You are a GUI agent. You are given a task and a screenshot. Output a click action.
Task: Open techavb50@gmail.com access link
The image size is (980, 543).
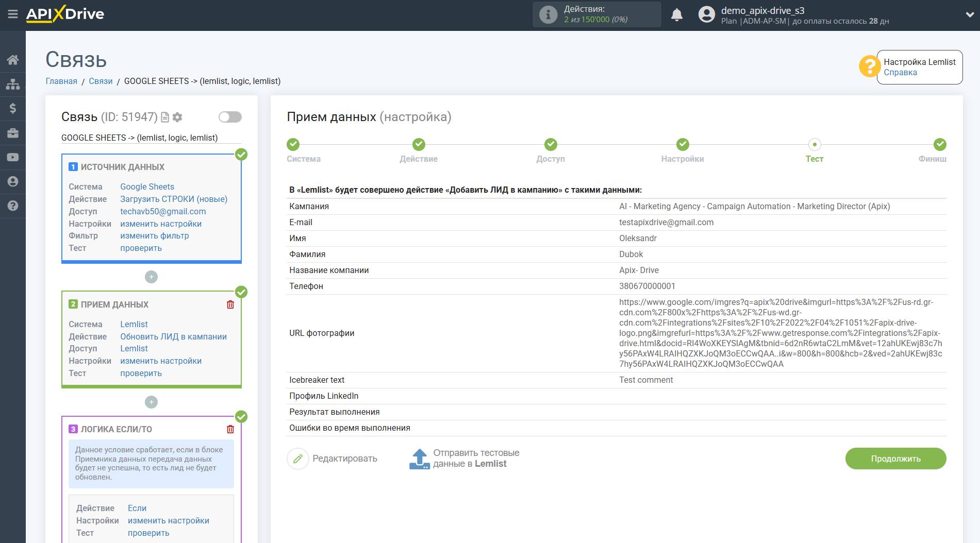point(163,211)
